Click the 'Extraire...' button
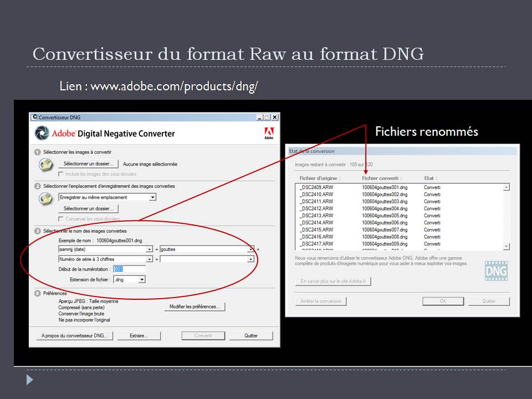532x399 pixels. (139, 336)
